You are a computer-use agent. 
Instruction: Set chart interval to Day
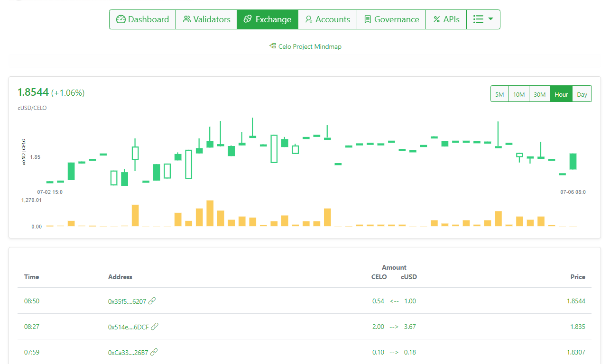tap(582, 94)
